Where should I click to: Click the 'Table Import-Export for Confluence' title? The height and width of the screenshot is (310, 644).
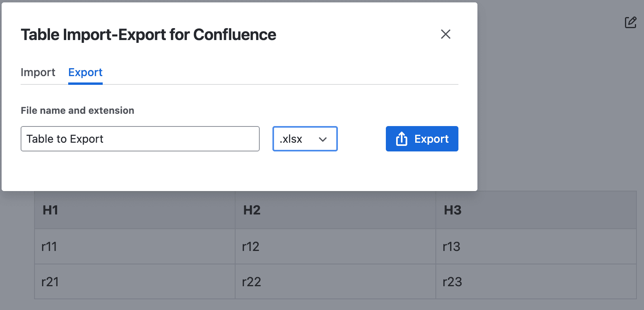tap(148, 35)
